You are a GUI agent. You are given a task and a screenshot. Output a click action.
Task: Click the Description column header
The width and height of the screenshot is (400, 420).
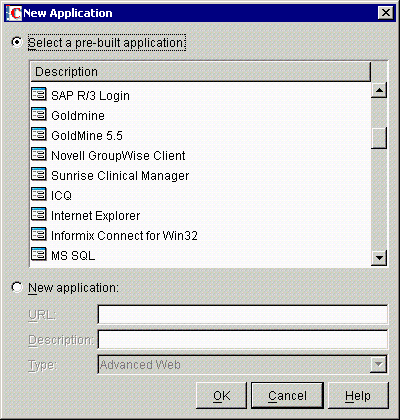tap(200, 72)
